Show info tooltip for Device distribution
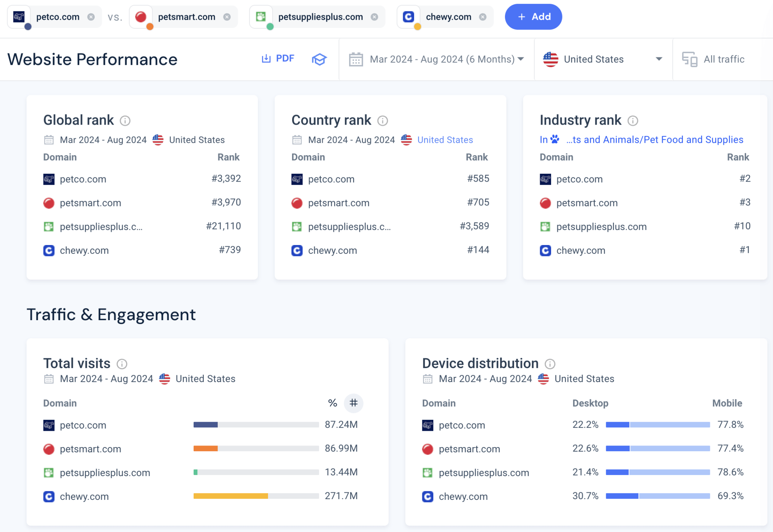773x532 pixels. coord(550,364)
